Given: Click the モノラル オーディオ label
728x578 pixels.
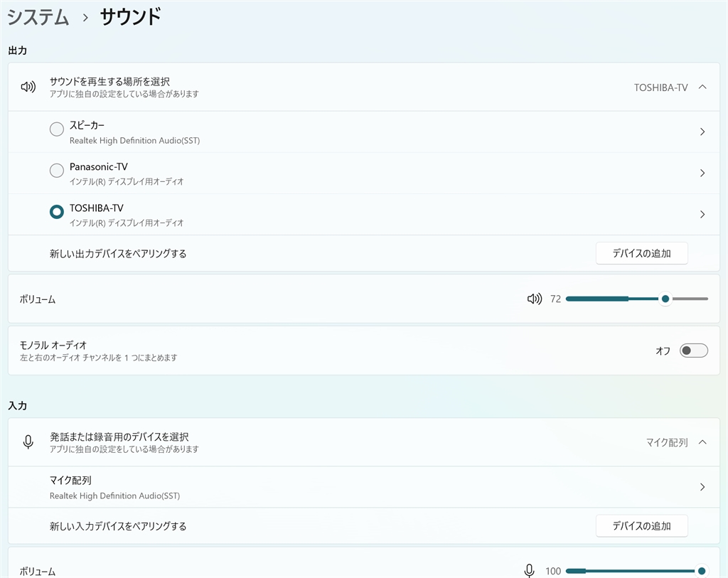Looking at the screenshot, I should point(53,346).
